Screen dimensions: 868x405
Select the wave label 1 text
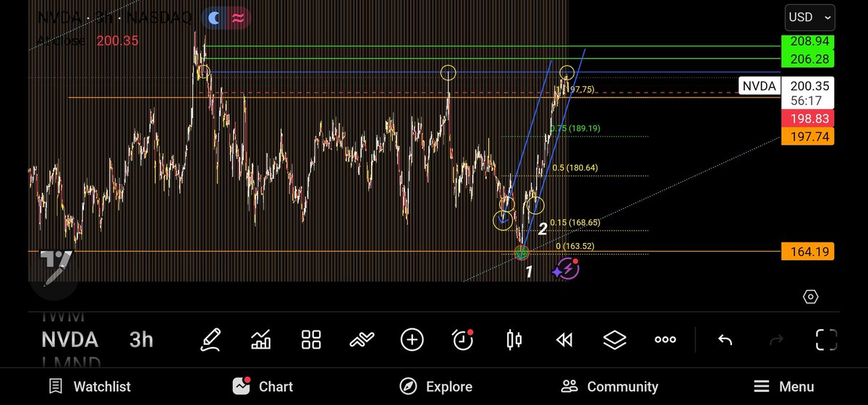[529, 272]
